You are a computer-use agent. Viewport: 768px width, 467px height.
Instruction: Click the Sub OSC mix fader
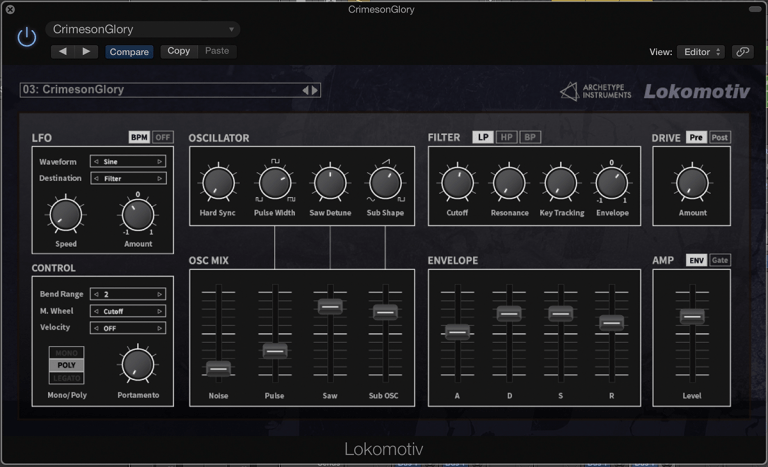tap(385, 312)
